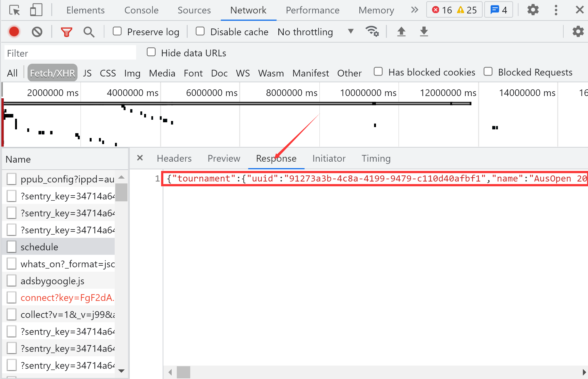Select the All filter type
The height and width of the screenshot is (379, 588).
(x=12, y=73)
